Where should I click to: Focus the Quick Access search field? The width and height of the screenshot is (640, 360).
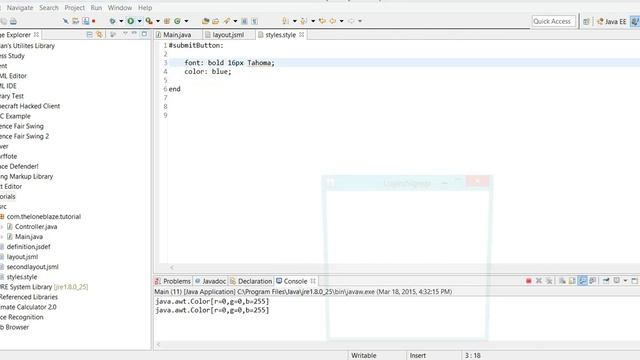[x=554, y=21]
